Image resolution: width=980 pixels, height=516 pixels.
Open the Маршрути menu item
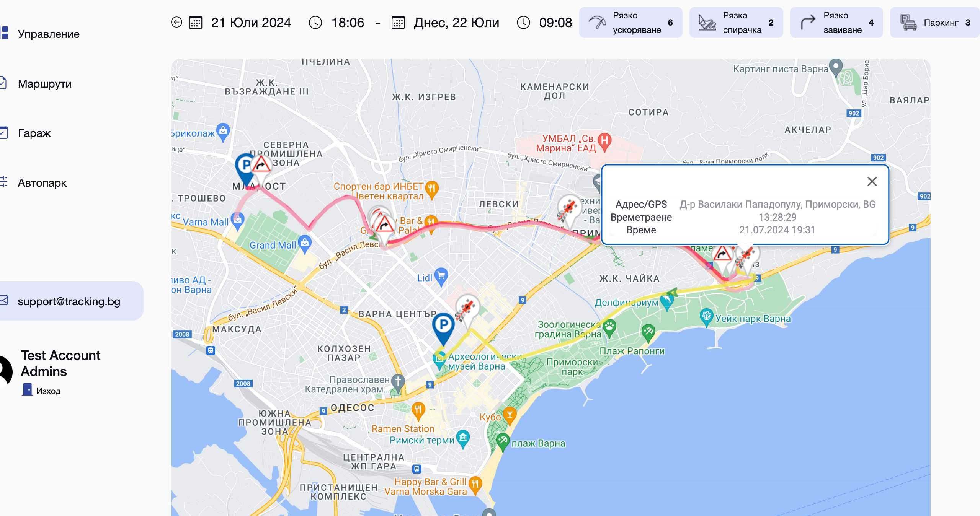tap(45, 84)
